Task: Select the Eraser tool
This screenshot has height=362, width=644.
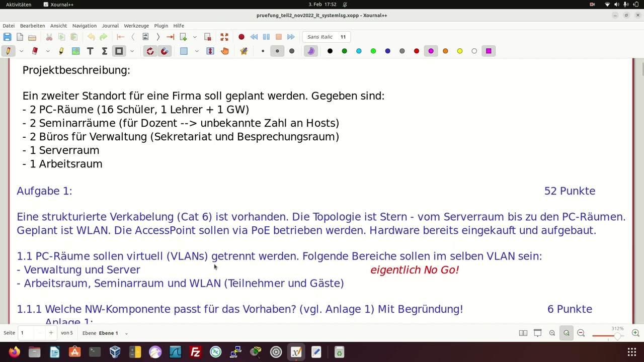Action: click(x=35, y=51)
